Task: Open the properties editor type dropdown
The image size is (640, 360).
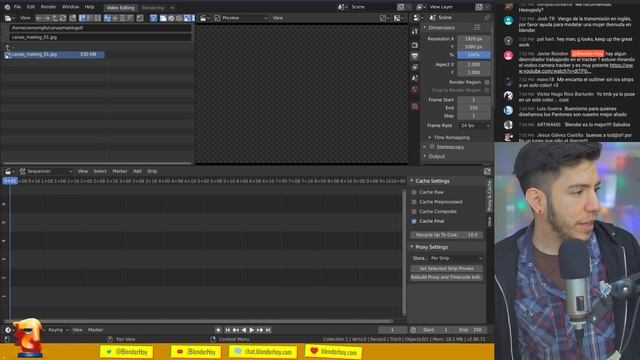Action: (418, 18)
